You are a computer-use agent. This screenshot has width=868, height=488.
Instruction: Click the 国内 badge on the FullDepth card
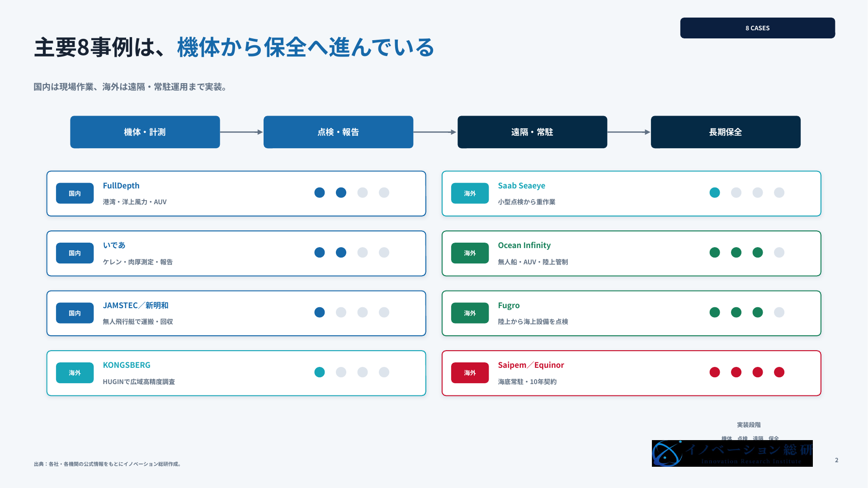tap(75, 193)
